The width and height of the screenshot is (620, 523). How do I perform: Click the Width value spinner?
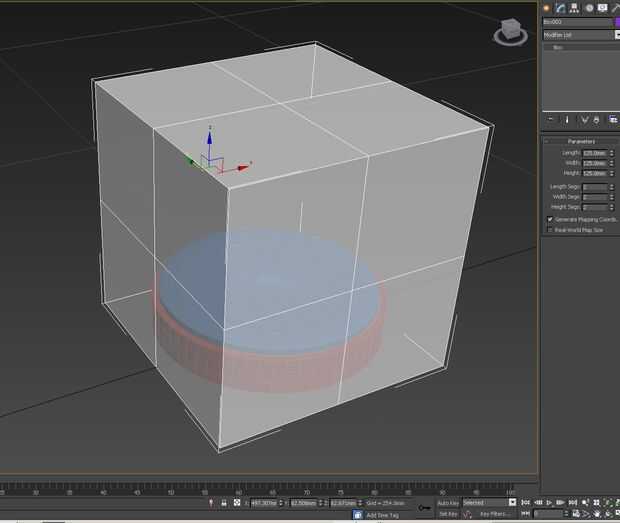(x=612, y=163)
